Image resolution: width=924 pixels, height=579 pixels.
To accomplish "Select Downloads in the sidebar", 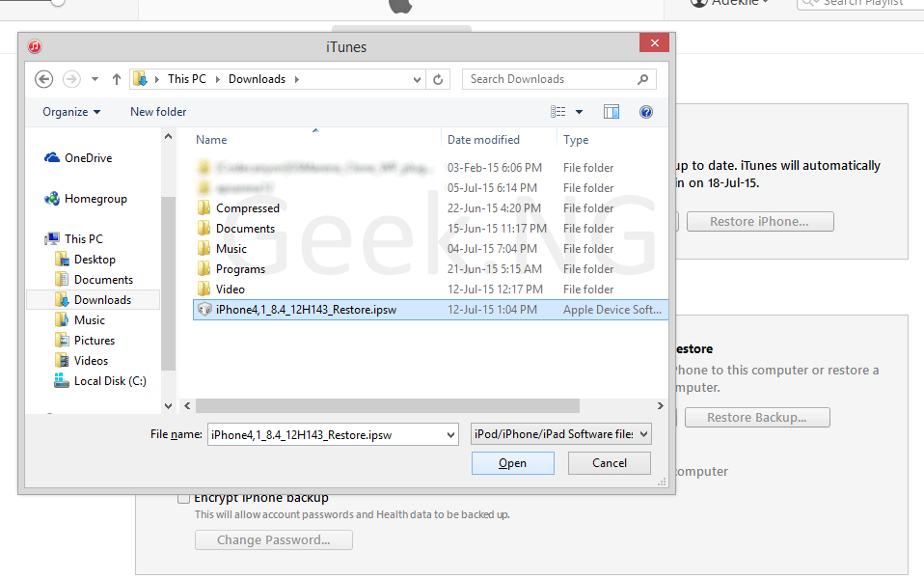I will click(x=94, y=299).
